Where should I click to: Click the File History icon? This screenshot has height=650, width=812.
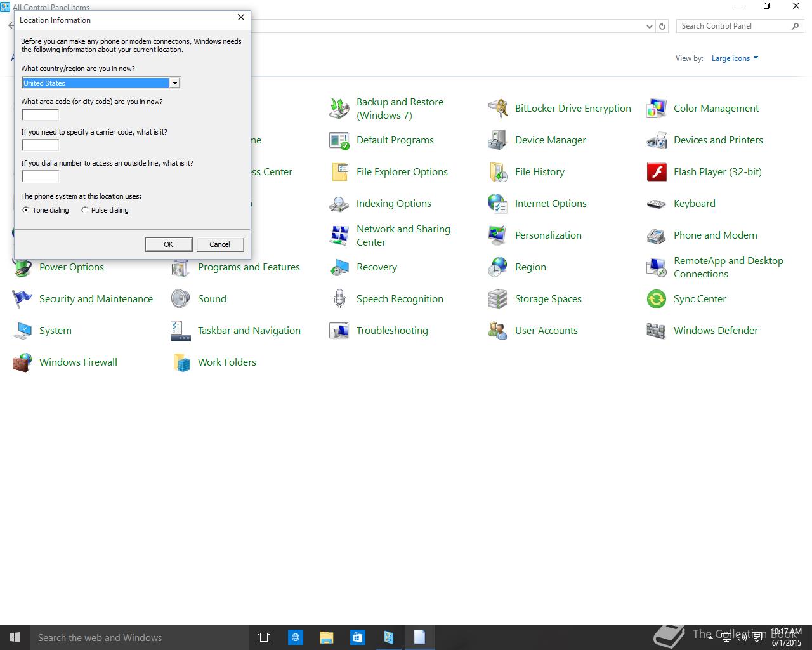[498, 172]
